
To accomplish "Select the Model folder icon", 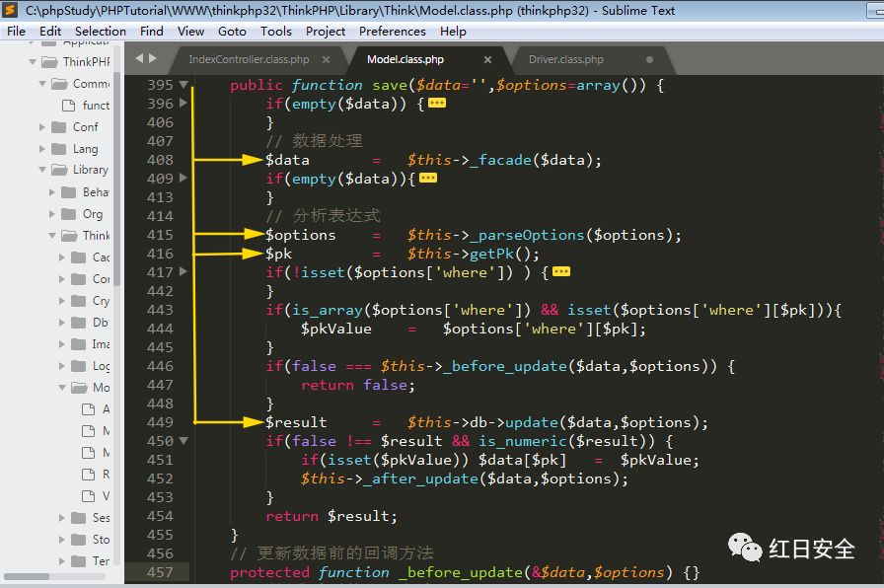I will click(x=80, y=388).
